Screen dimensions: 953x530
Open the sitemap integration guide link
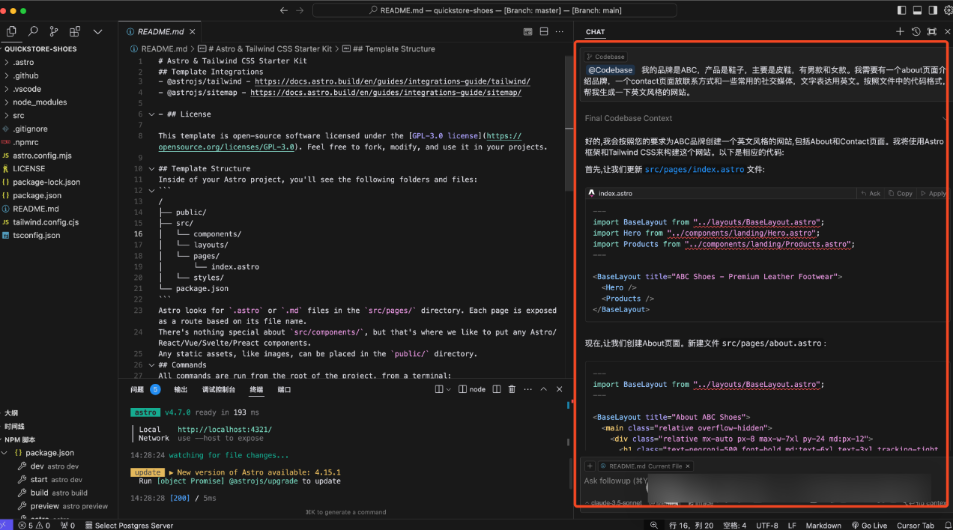[386, 92]
